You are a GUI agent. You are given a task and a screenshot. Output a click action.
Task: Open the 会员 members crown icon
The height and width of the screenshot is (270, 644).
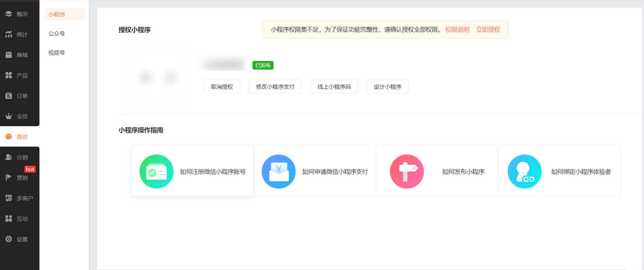(9, 116)
